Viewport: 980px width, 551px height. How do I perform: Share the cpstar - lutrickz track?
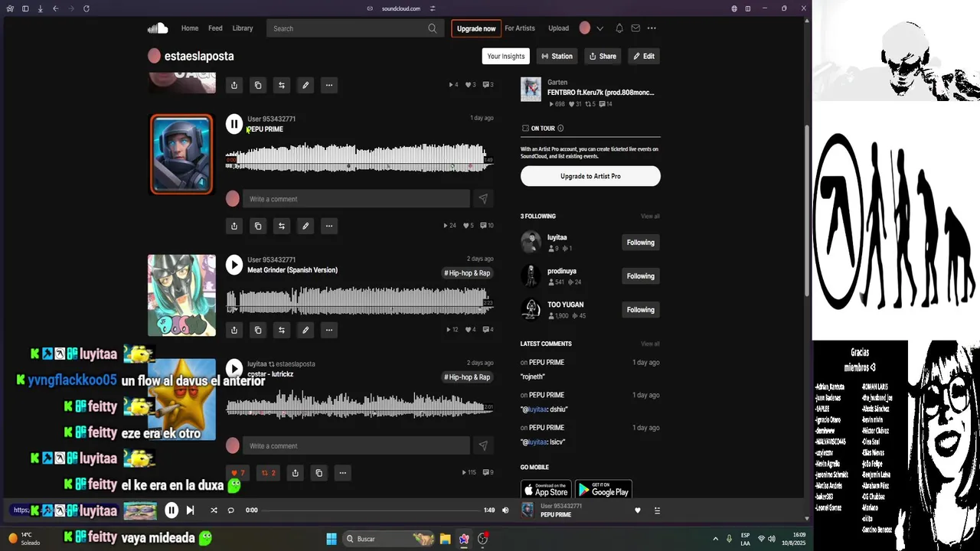point(296,473)
